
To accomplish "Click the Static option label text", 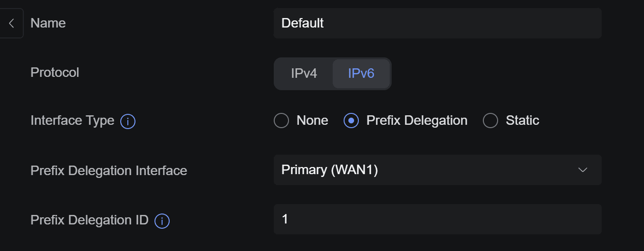I will pos(522,121).
